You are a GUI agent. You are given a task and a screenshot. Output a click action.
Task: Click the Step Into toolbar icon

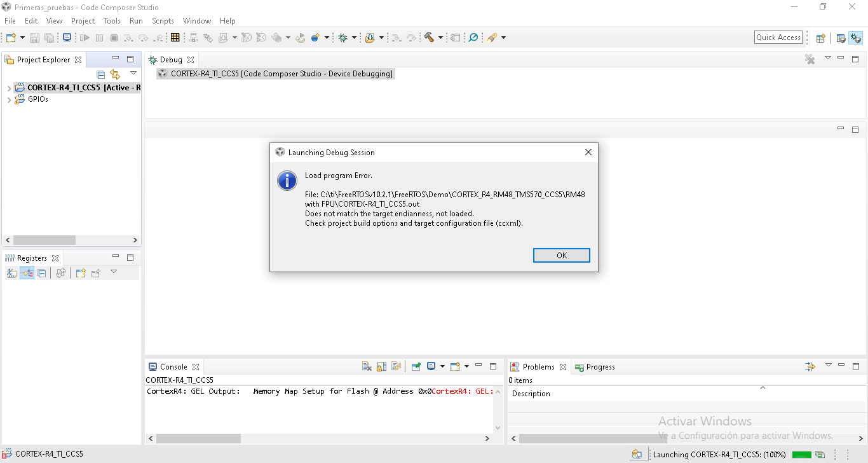tap(128, 38)
